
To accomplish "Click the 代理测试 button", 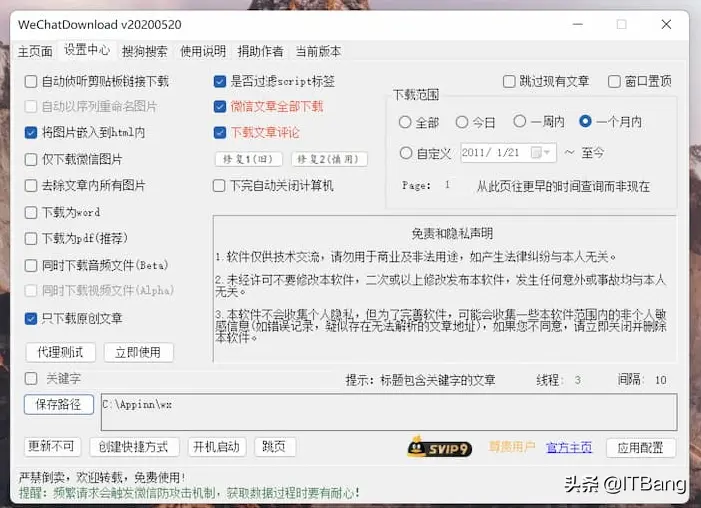I will pos(61,352).
